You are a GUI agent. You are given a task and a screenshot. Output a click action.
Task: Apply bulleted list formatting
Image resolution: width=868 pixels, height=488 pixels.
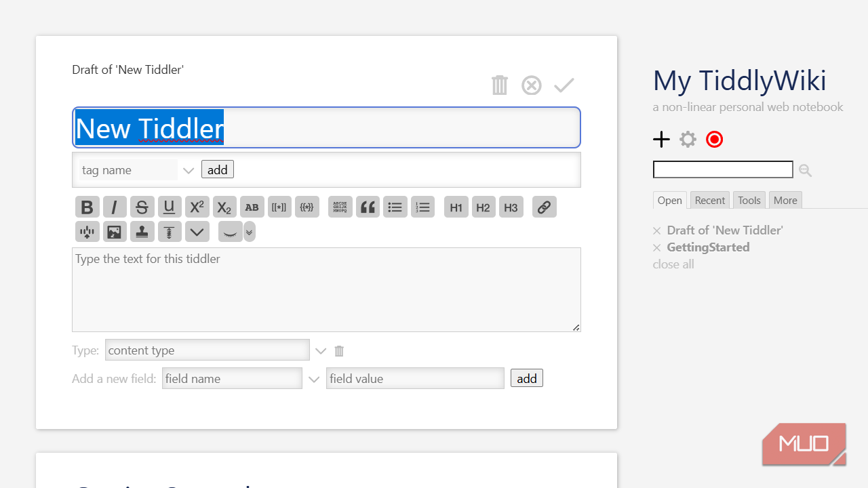pyautogui.click(x=395, y=207)
